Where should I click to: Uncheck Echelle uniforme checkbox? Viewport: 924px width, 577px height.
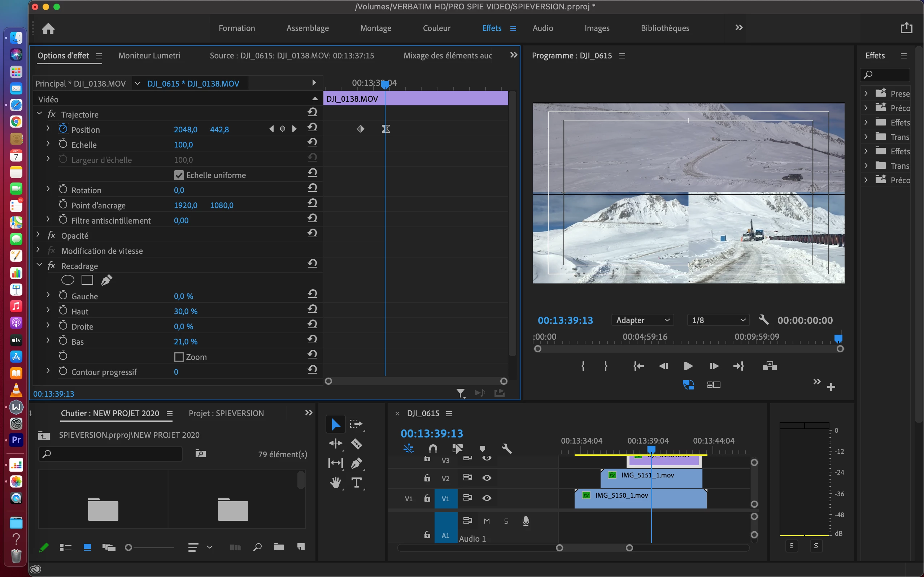point(179,175)
